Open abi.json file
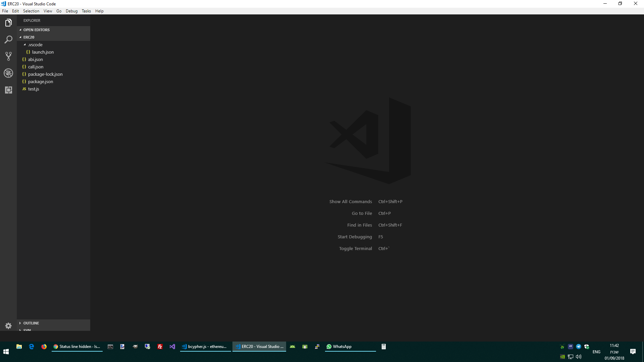 click(x=54, y=59)
